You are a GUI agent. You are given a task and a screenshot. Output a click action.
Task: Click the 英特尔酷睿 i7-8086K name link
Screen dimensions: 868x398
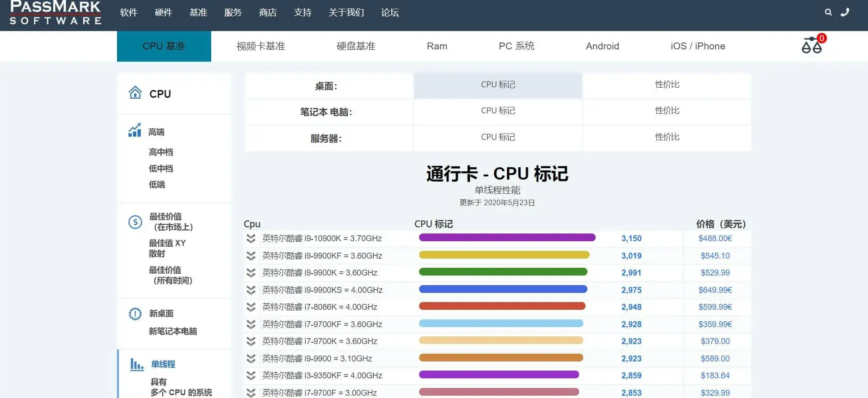click(x=320, y=307)
